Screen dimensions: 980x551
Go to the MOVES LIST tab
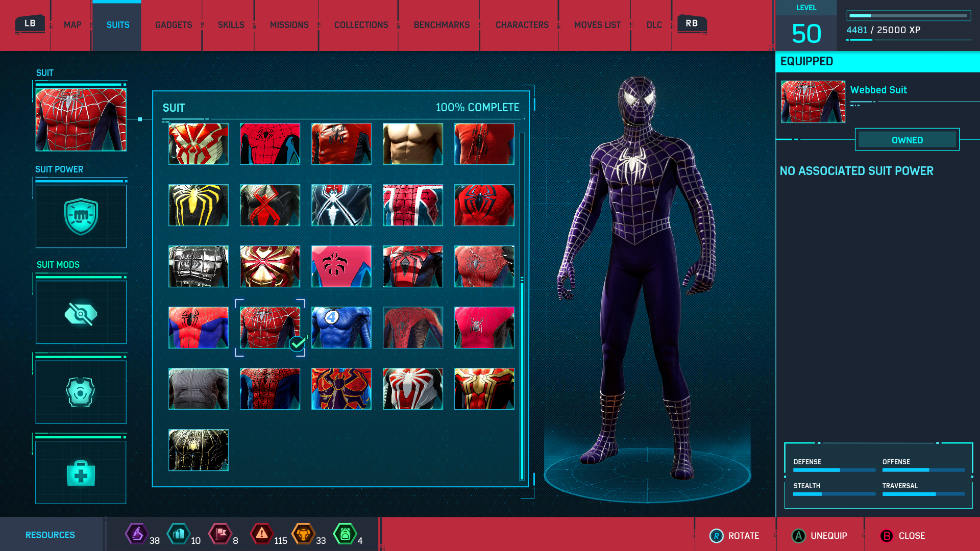(x=597, y=25)
